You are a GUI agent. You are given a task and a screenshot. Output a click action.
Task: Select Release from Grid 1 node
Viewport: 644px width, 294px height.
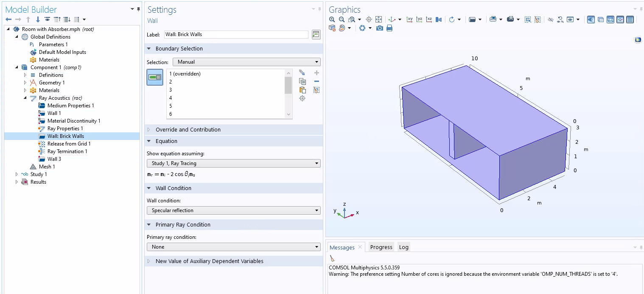click(69, 144)
